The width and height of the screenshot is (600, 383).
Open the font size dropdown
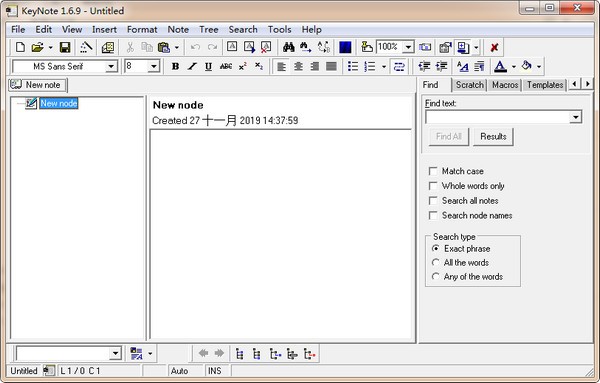(x=153, y=67)
